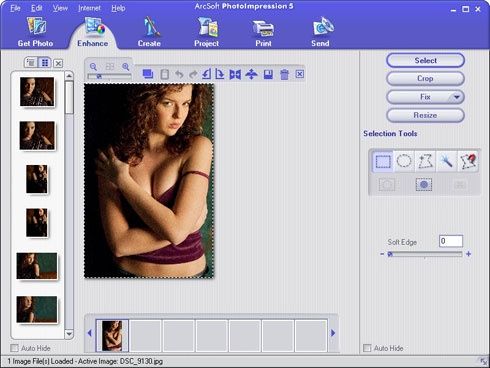
Task: Click the fit-to-window zoom icon
Action: [110, 67]
